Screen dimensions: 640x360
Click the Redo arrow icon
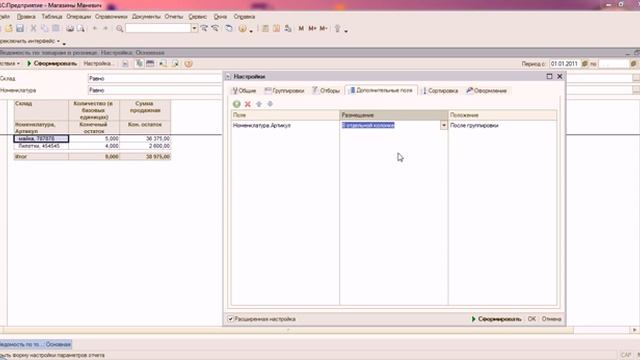[105, 29]
